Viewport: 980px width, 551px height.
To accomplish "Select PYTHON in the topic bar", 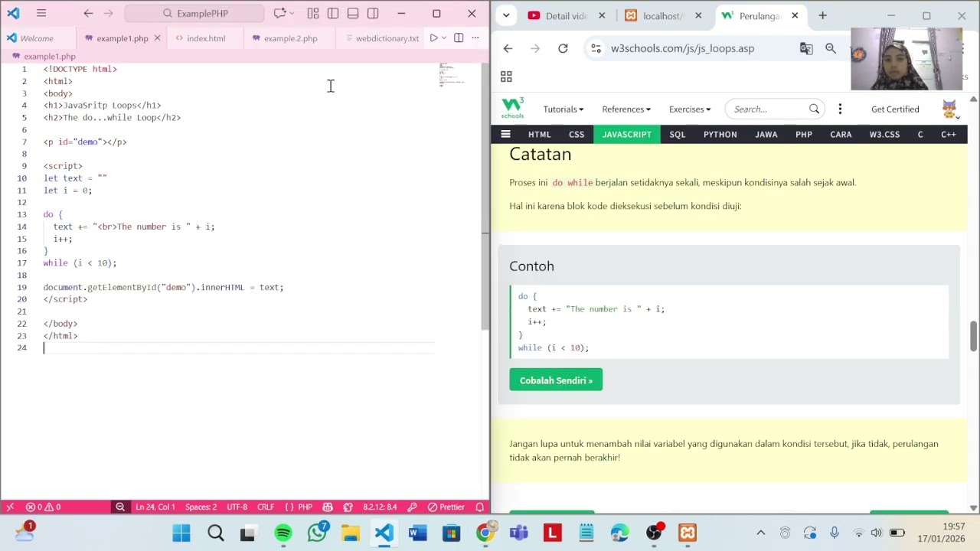I will pos(720,135).
